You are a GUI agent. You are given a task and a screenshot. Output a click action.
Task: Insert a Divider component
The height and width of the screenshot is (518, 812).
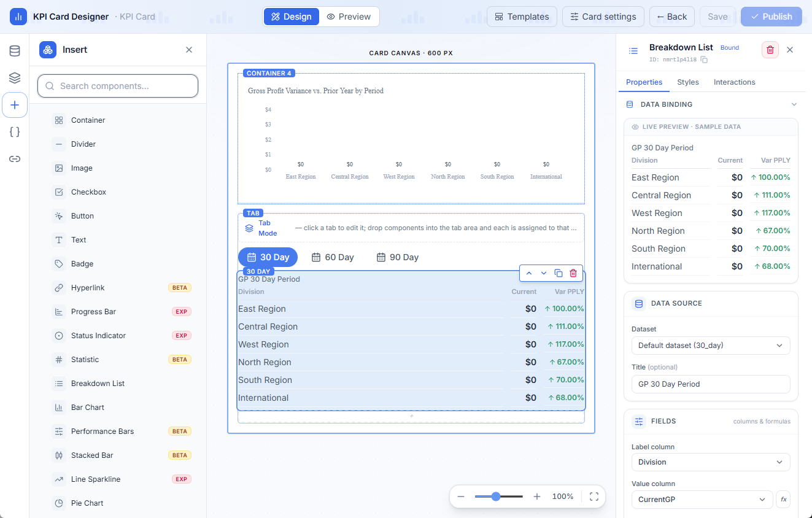pyautogui.click(x=118, y=144)
